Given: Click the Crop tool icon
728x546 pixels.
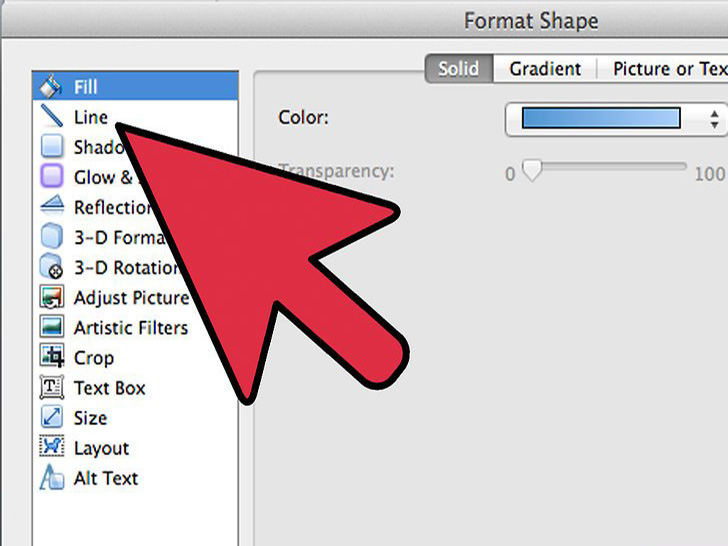Looking at the screenshot, I should tap(51, 357).
